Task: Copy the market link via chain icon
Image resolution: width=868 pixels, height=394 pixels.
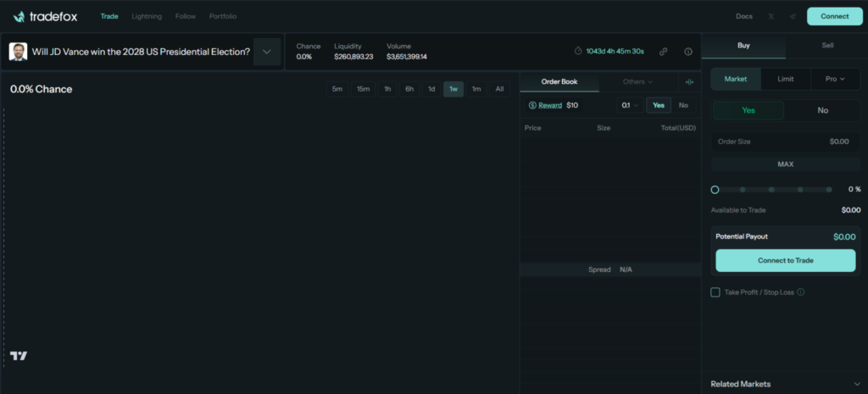Action: click(663, 52)
